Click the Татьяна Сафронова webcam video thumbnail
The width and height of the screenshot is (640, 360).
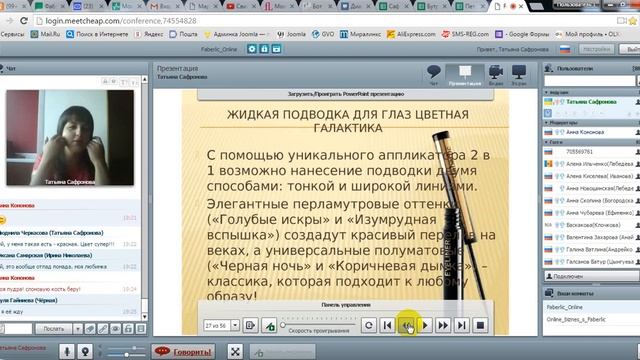[70, 138]
